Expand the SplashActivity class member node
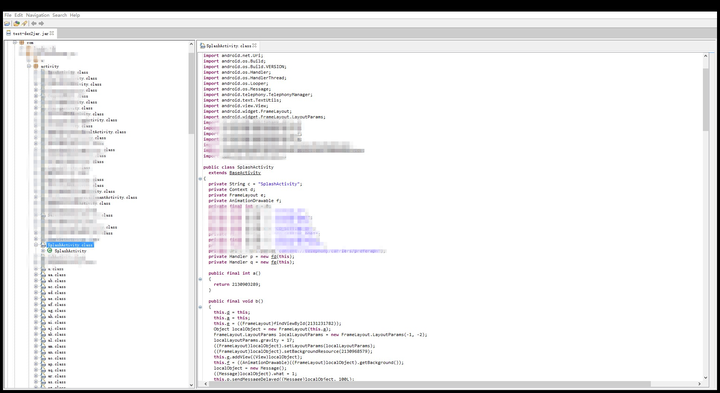This screenshot has height=393, width=720. click(x=43, y=251)
